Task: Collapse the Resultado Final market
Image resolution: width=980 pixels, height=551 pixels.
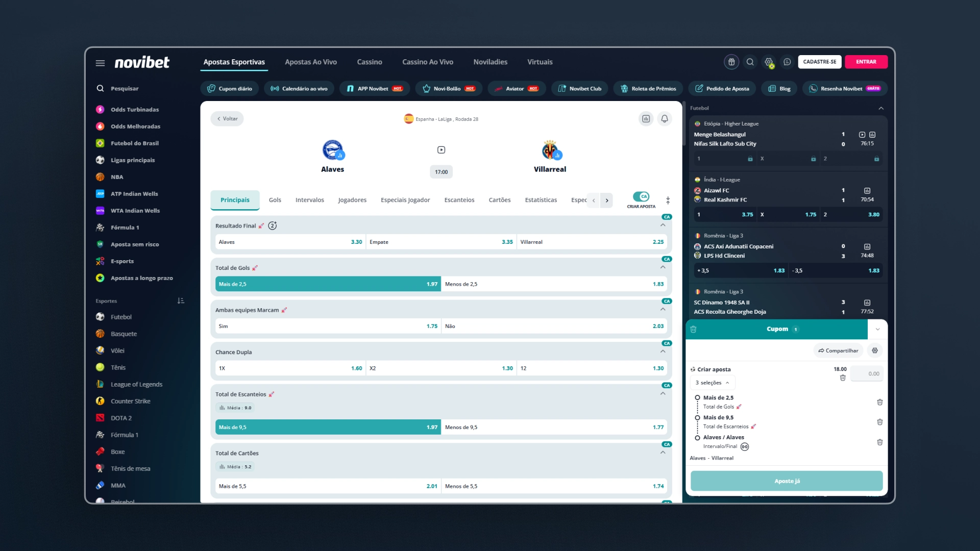Action: [663, 225]
